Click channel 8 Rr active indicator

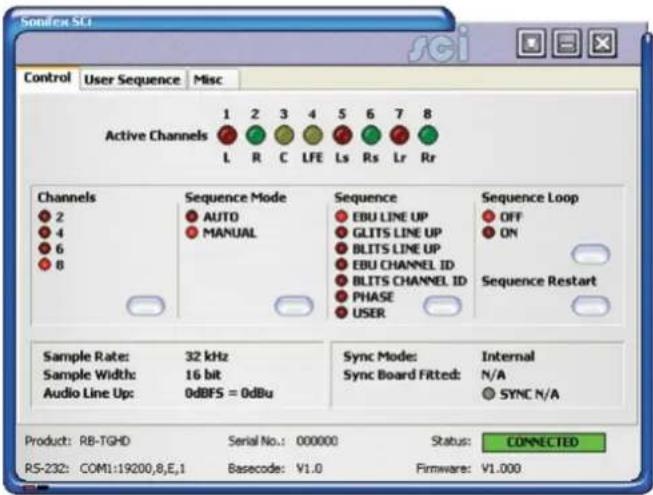428,135
